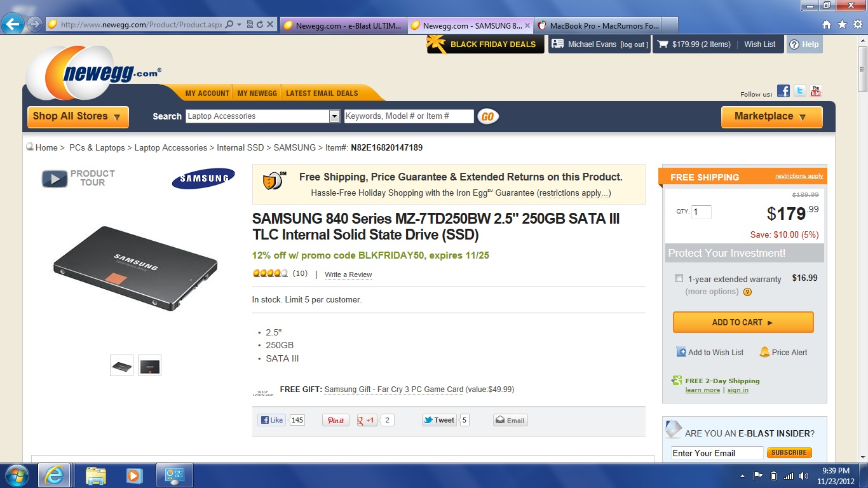The width and height of the screenshot is (868, 488).
Task: Click the warranty more options help icon
Action: click(x=747, y=292)
